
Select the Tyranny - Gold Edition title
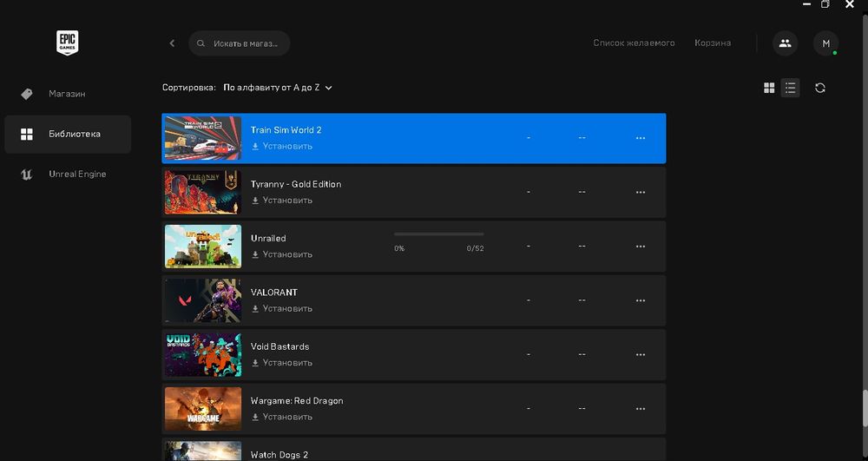point(296,184)
